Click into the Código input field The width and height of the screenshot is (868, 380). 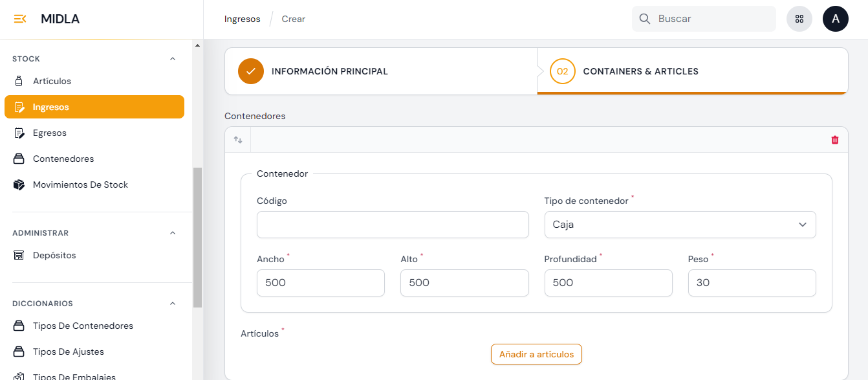pyautogui.click(x=393, y=225)
